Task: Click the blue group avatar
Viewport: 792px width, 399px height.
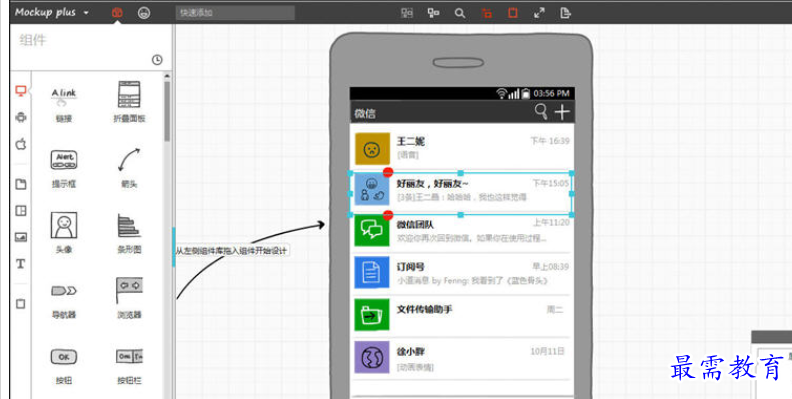Action: click(372, 190)
